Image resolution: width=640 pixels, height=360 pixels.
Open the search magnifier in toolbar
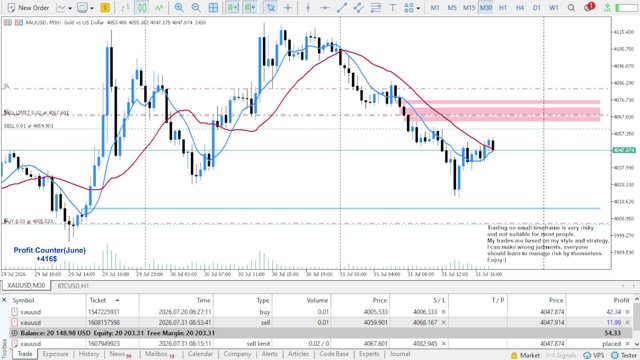[x=571, y=7]
